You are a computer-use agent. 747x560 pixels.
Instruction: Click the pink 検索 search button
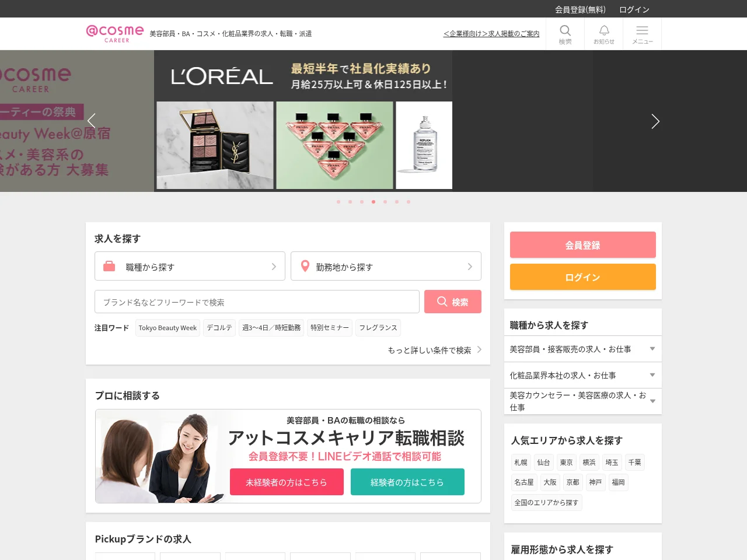pos(453,302)
